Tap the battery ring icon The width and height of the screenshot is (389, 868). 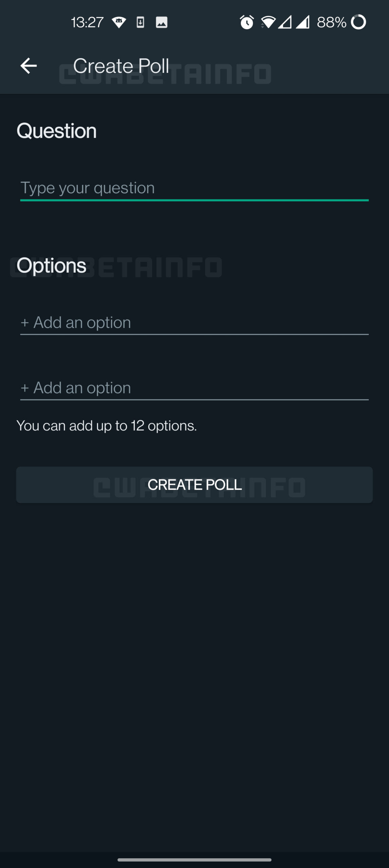pos(358,22)
